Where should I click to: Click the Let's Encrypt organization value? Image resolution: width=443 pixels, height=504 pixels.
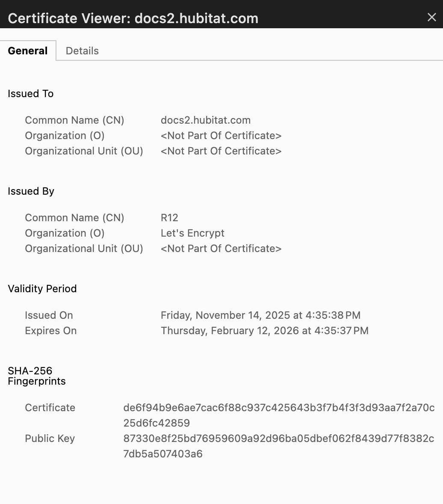(192, 233)
